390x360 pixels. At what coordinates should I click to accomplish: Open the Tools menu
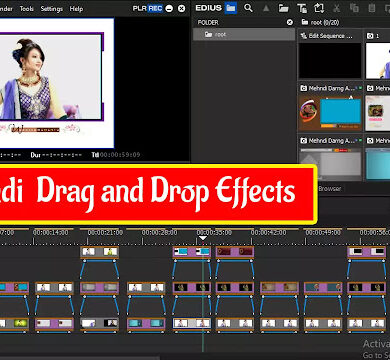pyautogui.click(x=27, y=9)
